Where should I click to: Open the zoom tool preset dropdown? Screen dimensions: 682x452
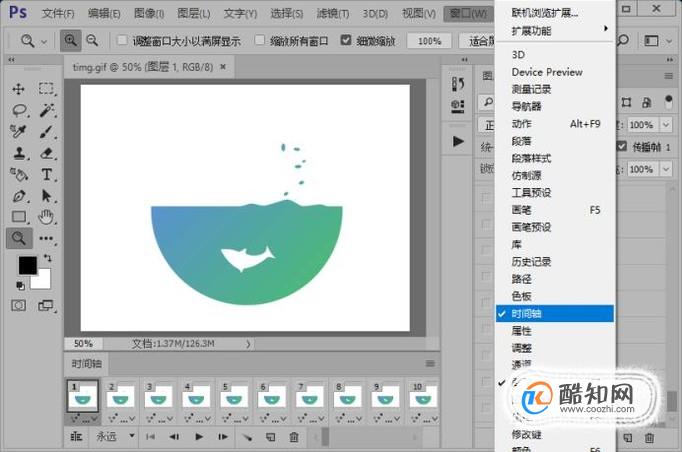point(44,42)
